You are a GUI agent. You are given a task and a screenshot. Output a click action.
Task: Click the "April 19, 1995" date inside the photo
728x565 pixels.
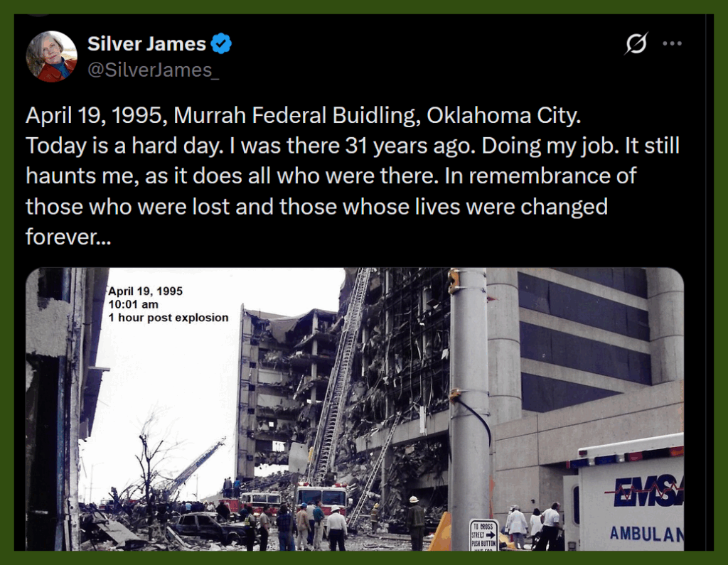(145, 291)
